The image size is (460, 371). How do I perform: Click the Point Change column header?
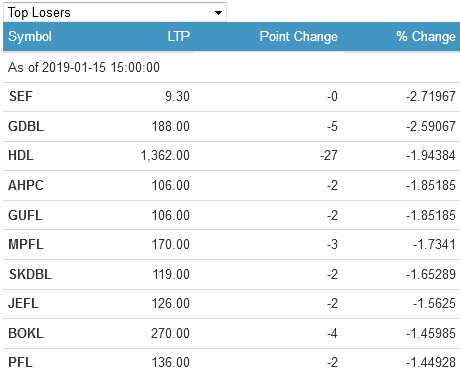click(x=299, y=36)
